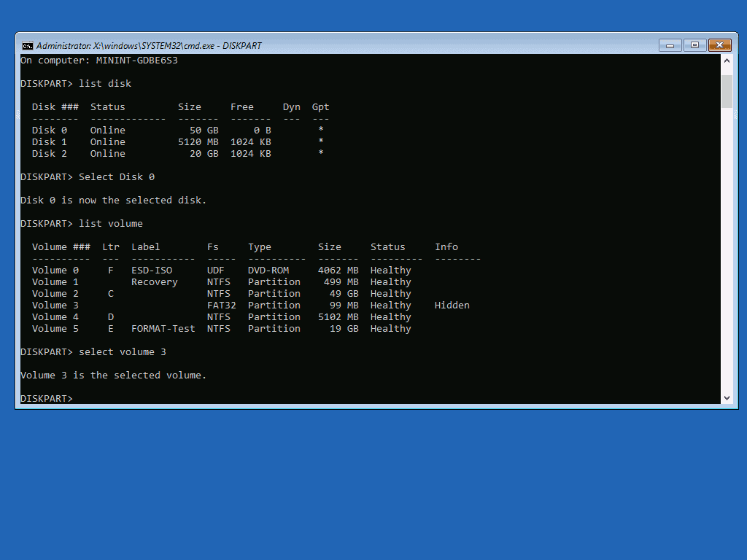Click the list volume command text
Screen dimensions: 747x560
(x=109, y=223)
